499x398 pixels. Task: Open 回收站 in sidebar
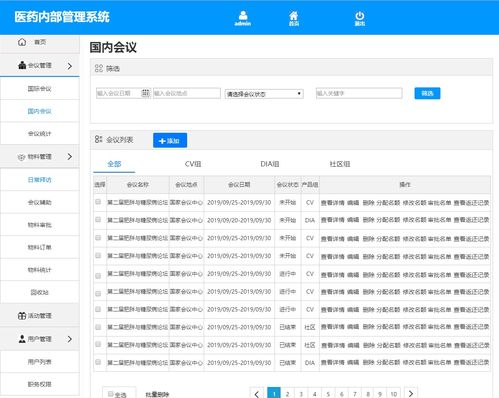(40, 292)
